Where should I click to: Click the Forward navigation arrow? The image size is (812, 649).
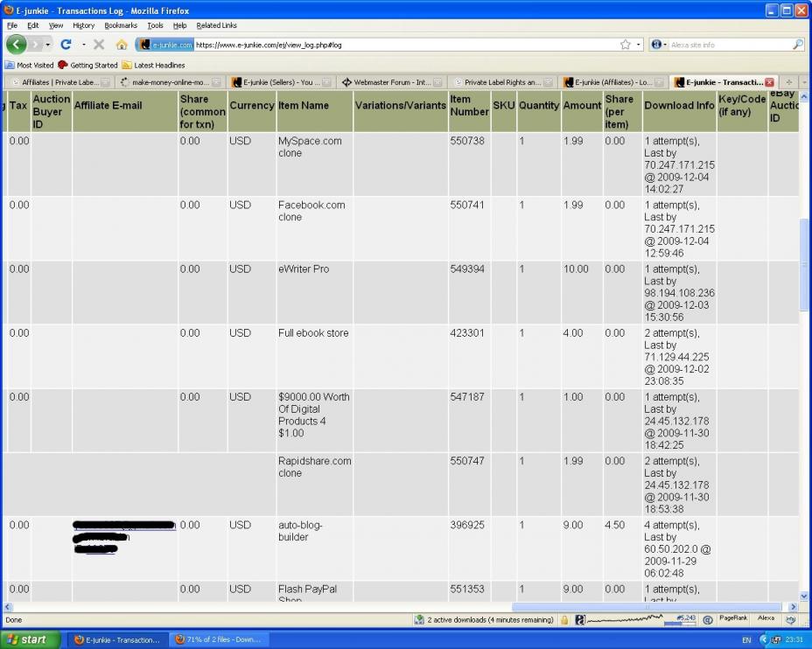[x=35, y=45]
